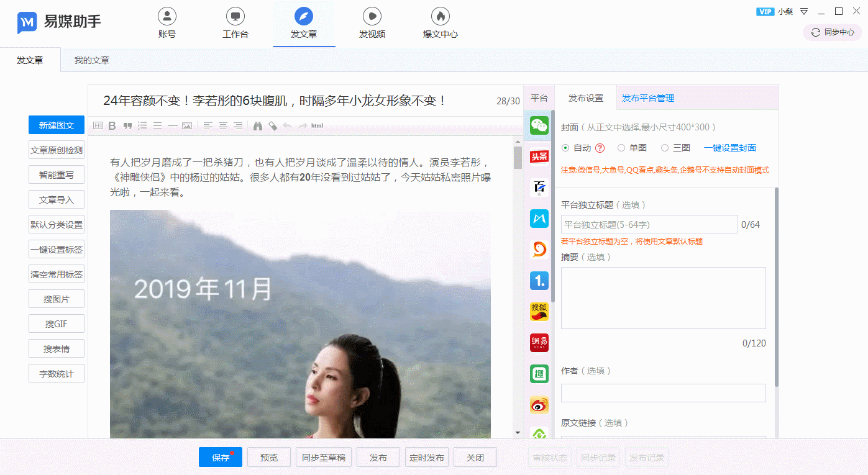Select the Toutiao platform icon
The width and height of the screenshot is (868, 475).
click(539, 156)
